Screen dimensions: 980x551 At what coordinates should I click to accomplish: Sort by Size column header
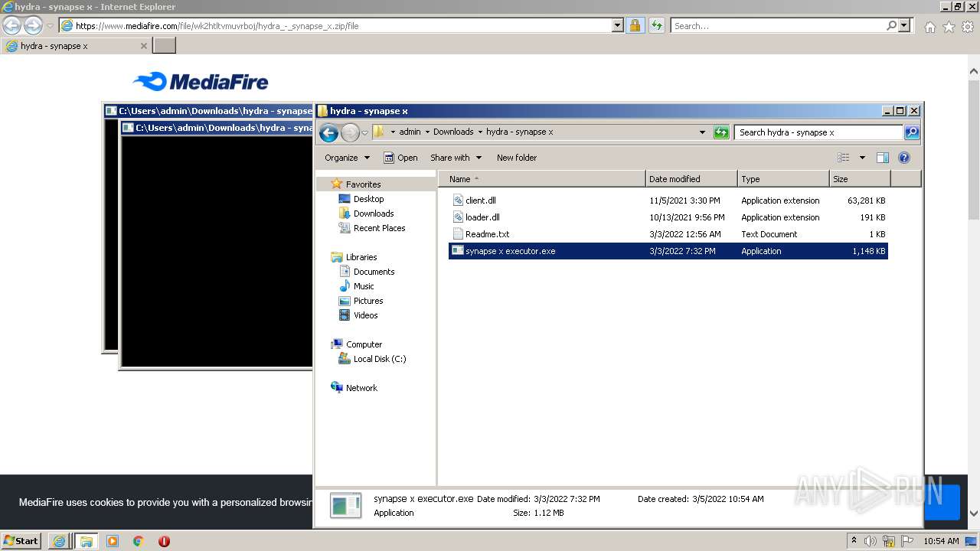[x=860, y=179]
